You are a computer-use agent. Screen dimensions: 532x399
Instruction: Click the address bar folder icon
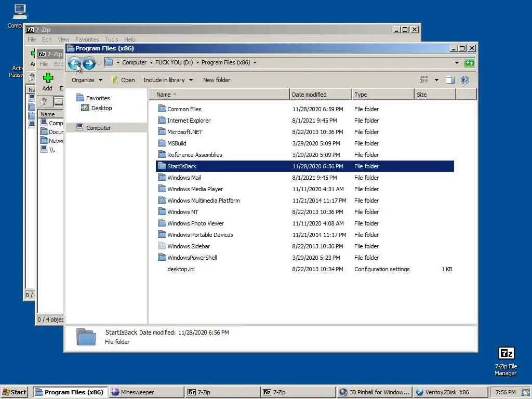[x=109, y=62]
